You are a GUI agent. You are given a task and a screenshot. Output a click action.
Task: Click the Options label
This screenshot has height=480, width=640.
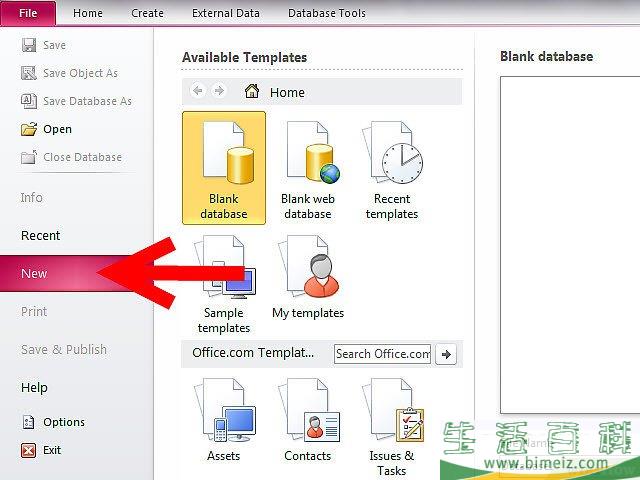click(64, 422)
